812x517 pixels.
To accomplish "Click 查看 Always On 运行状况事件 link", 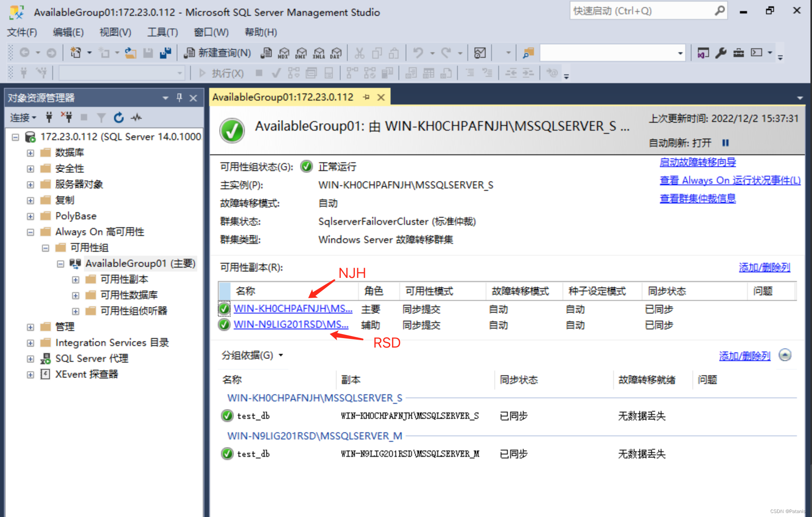I will click(730, 181).
